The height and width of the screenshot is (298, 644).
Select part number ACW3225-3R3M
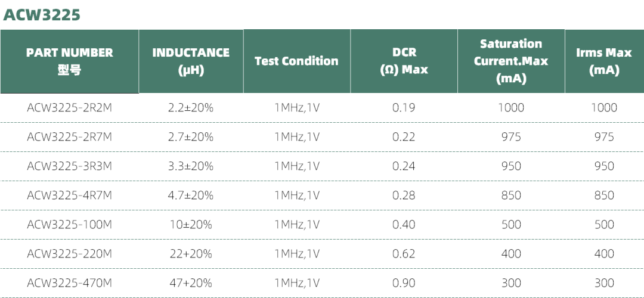[69, 166]
